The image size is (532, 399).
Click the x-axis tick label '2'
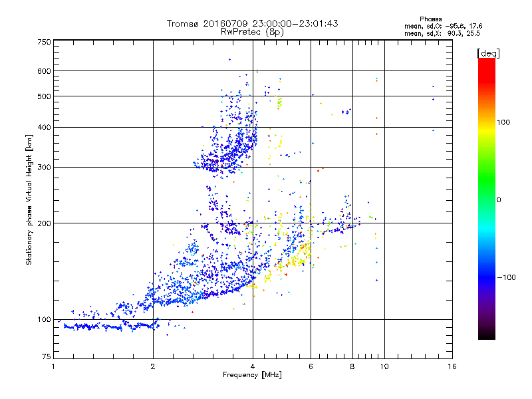[153, 366]
